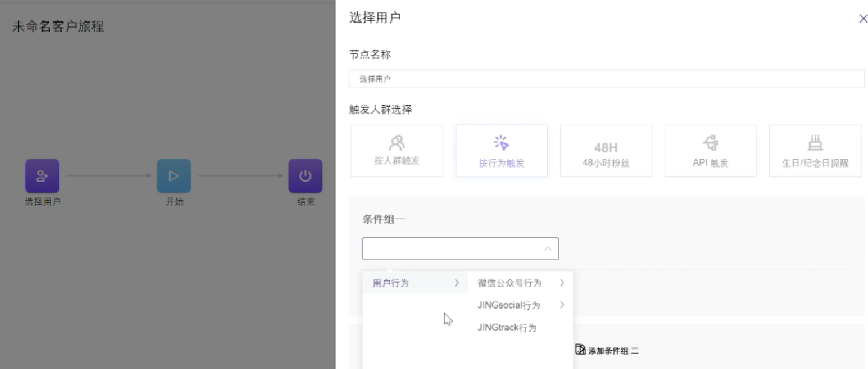Select the API 触发 plug icon
This screenshot has width=868, height=369.
pos(711,143)
